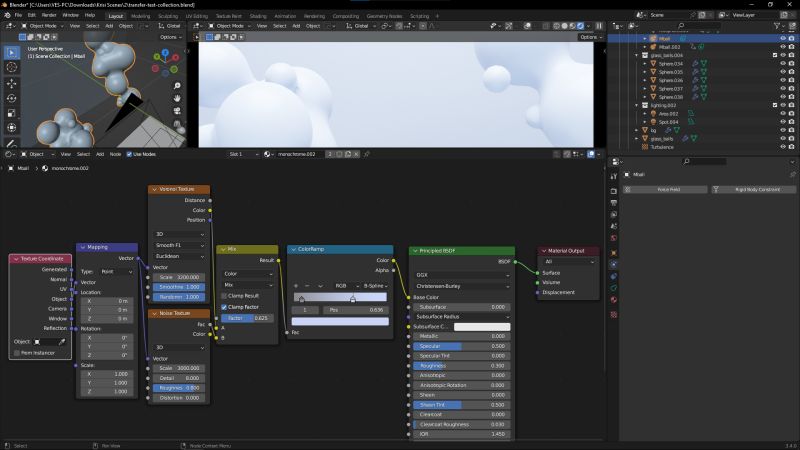Click Options button in left viewport

click(x=170, y=37)
